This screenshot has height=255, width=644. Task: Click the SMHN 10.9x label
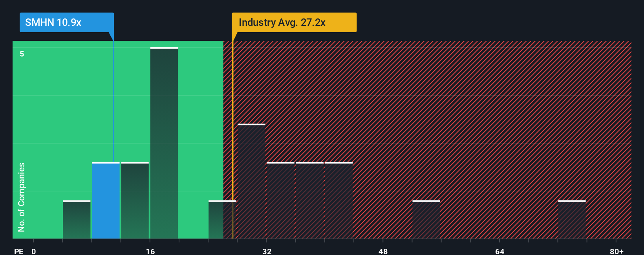(x=67, y=22)
